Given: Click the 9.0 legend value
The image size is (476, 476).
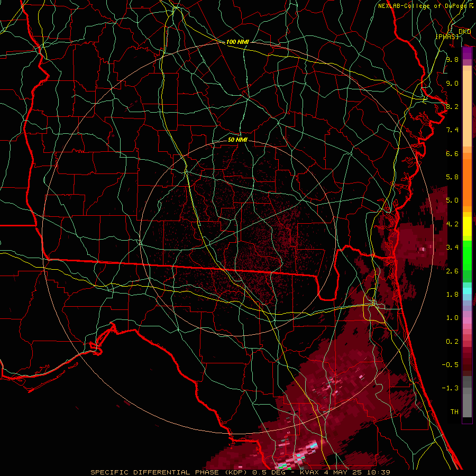Looking at the screenshot, I should click(452, 83).
